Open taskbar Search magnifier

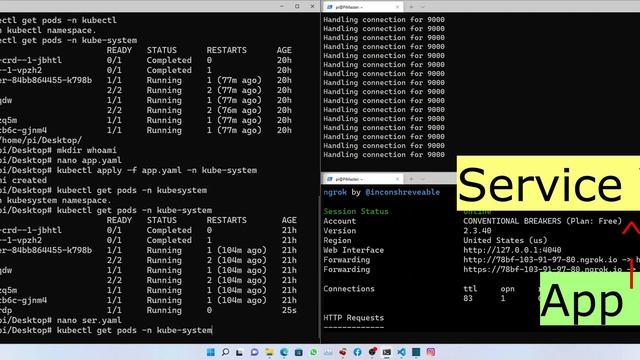tap(225, 352)
